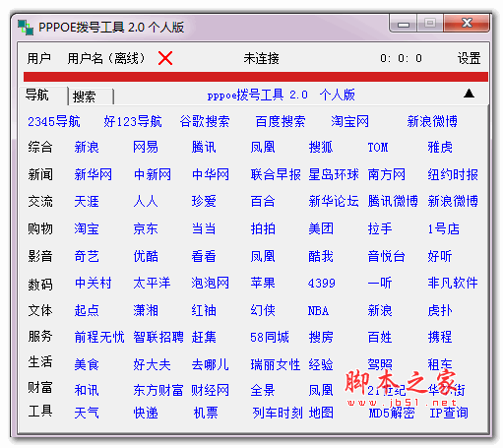
Task: Minimize the PPPOE拨号工具 window
Action: pos(404,23)
